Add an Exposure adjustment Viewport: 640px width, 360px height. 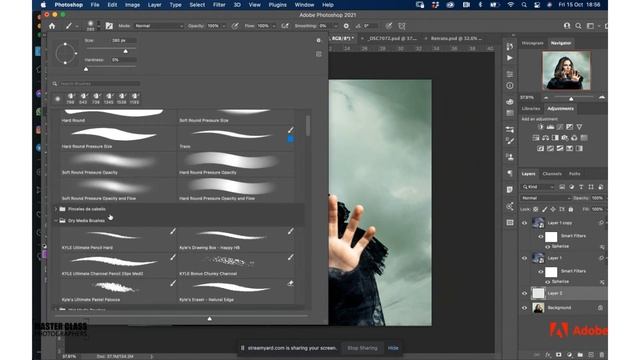tap(569, 127)
